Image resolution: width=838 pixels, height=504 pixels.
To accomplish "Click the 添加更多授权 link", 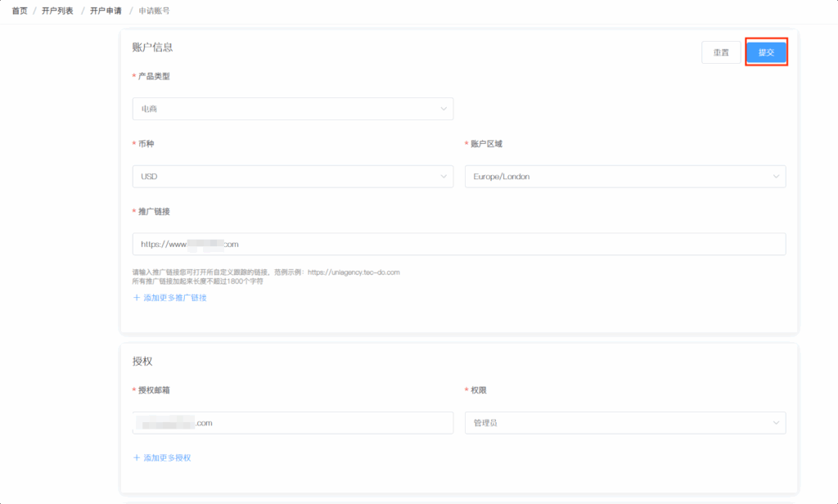I will tap(167, 458).
